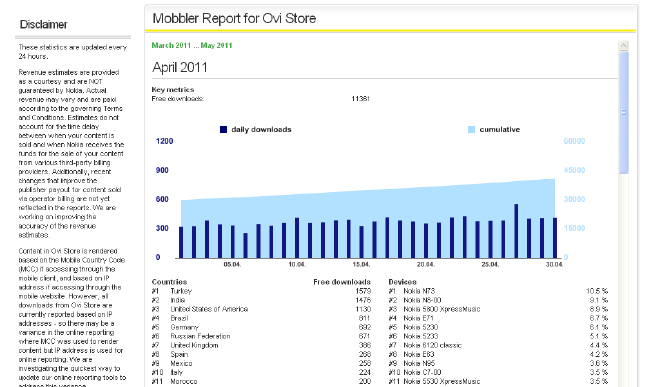The width and height of the screenshot is (660, 387).
Task: Click the Nokia 5233 device entry
Action: pos(420,336)
